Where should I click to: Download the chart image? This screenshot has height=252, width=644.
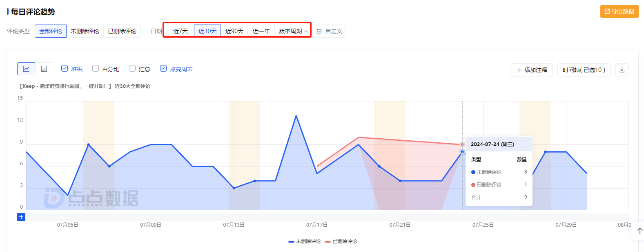(622, 70)
